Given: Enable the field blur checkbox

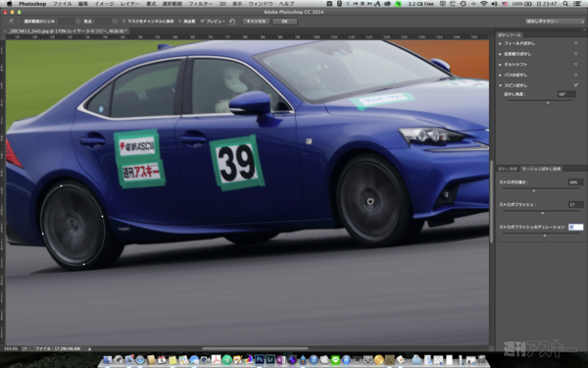Looking at the screenshot, I should coord(575,43).
